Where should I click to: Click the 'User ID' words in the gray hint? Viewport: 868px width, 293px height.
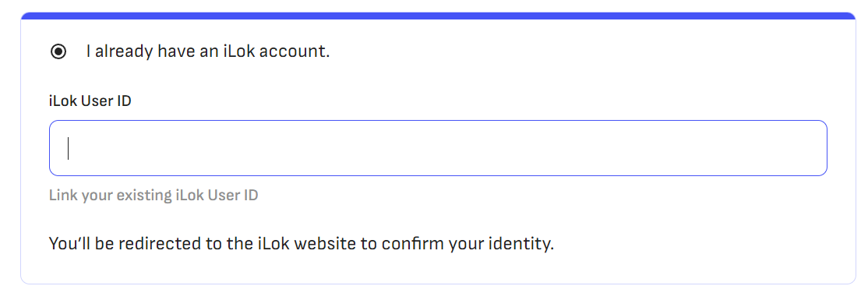coord(233,196)
